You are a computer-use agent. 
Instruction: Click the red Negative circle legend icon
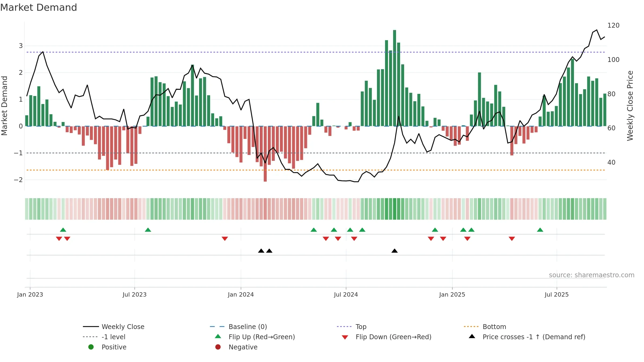[218, 347]
